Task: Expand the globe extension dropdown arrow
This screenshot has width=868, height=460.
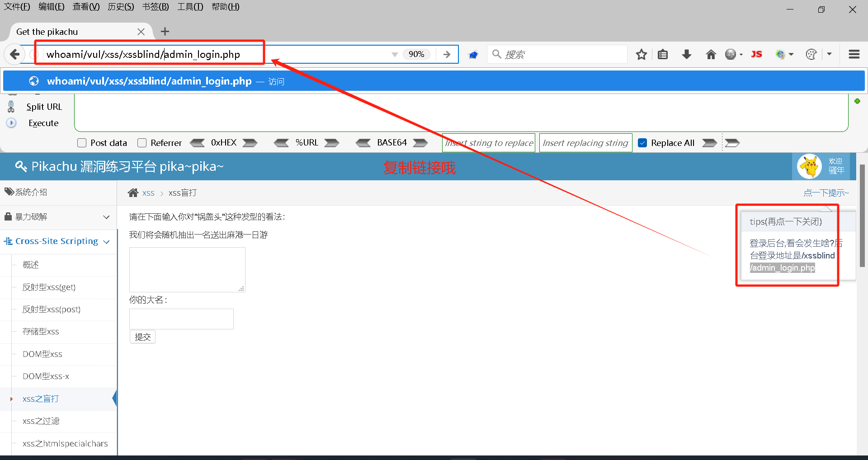Action: 741,55
